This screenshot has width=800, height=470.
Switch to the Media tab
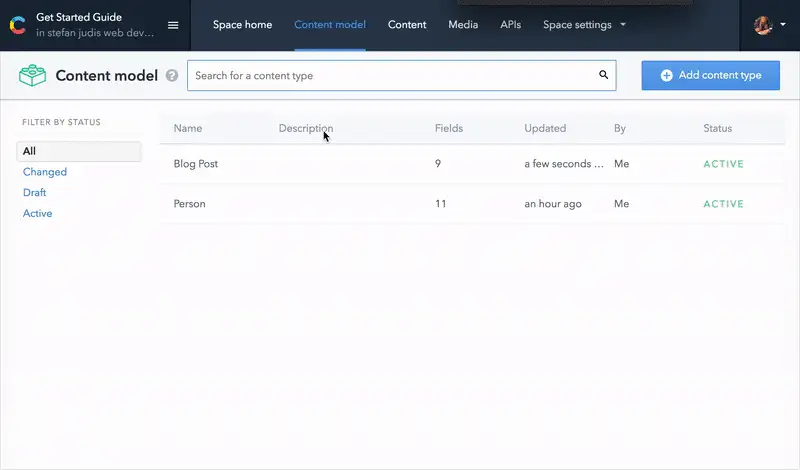click(463, 24)
